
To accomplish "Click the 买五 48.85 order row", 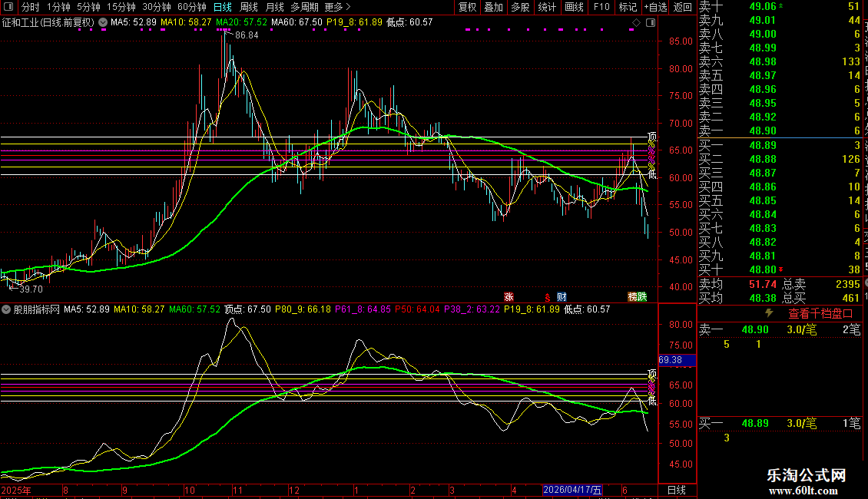I will [x=780, y=201].
